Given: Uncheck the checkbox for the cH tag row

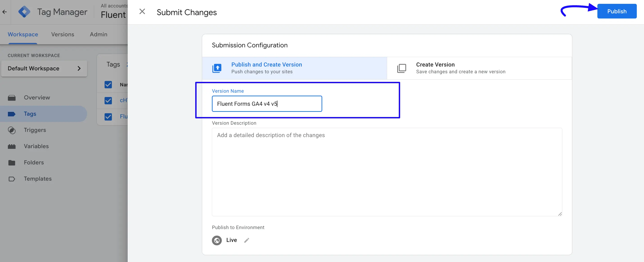Looking at the screenshot, I should click(x=108, y=101).
